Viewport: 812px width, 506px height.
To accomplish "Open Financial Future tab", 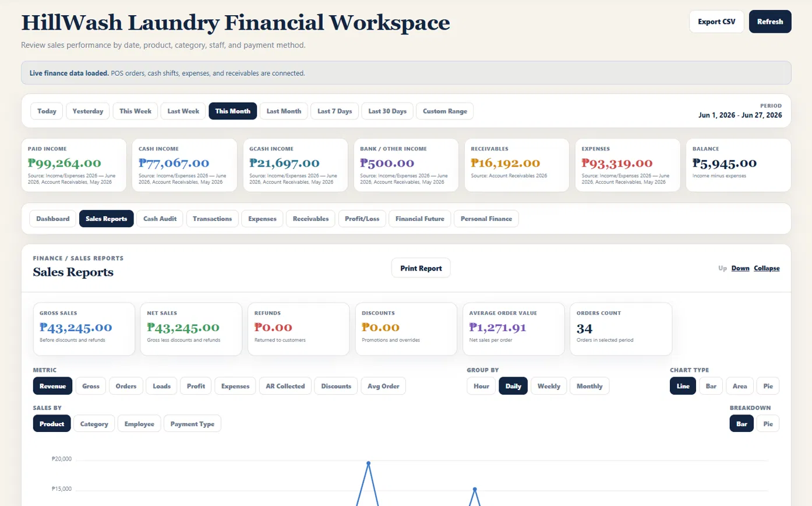I will coord(420,219).
